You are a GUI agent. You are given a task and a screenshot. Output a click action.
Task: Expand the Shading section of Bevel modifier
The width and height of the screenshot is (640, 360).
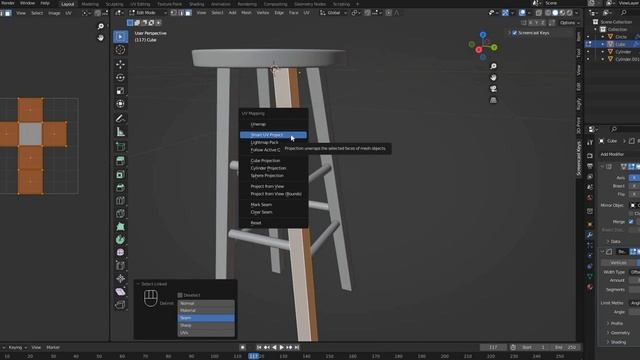(617, 342)
